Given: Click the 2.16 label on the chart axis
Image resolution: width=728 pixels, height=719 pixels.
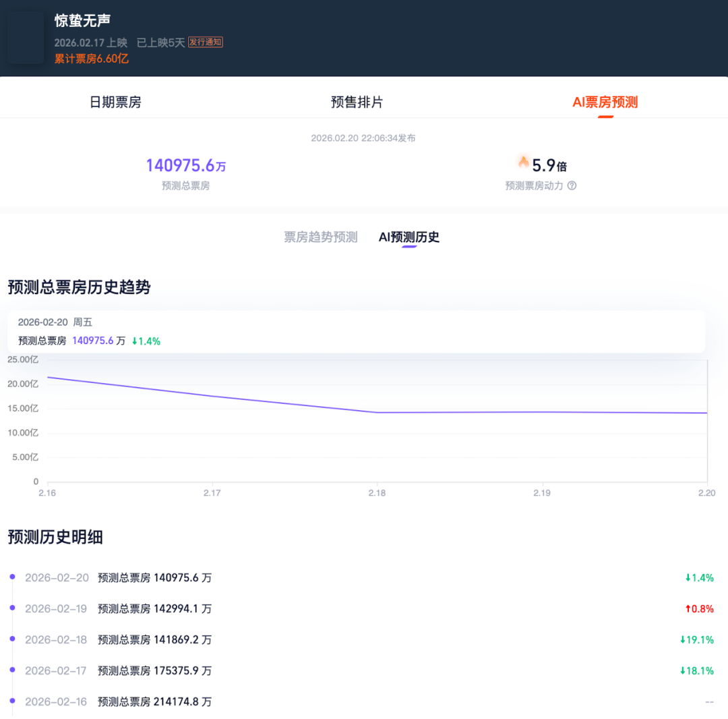Looking at the screenshot, I should 47,493.
